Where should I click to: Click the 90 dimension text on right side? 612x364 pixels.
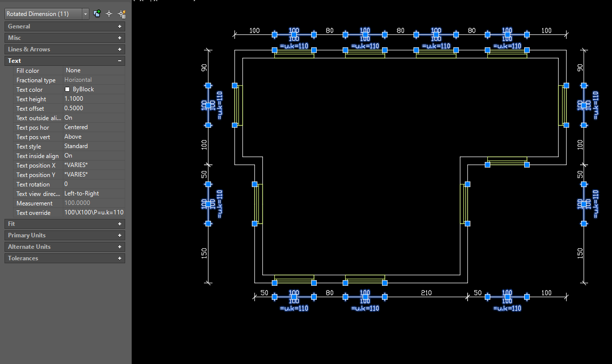tap(580, 68)
